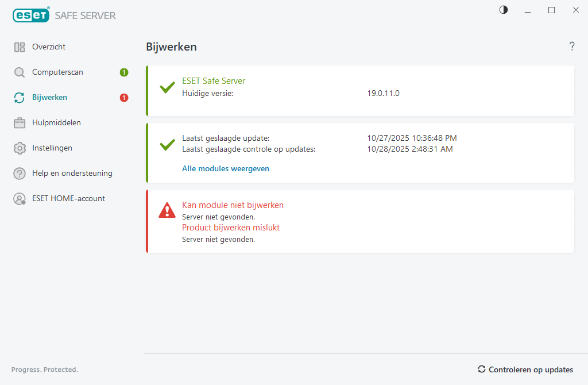
Task: Click the Overzicht dashboard icon
Action: click(20, 47)
